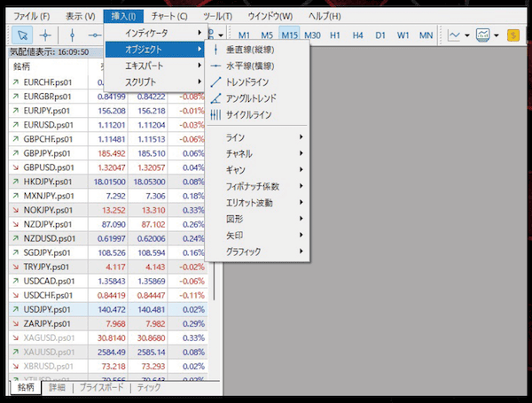Image resolution: width=532 pixels, height=403 pixels.
Task: Choose サイクルライン object
Action: (257, 115)
